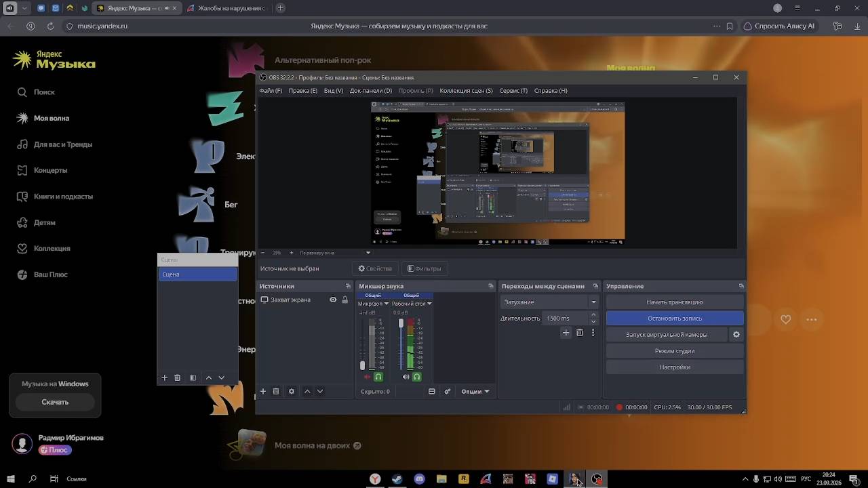Expand the Микр/доп channel dropdown

click(387, 304)
